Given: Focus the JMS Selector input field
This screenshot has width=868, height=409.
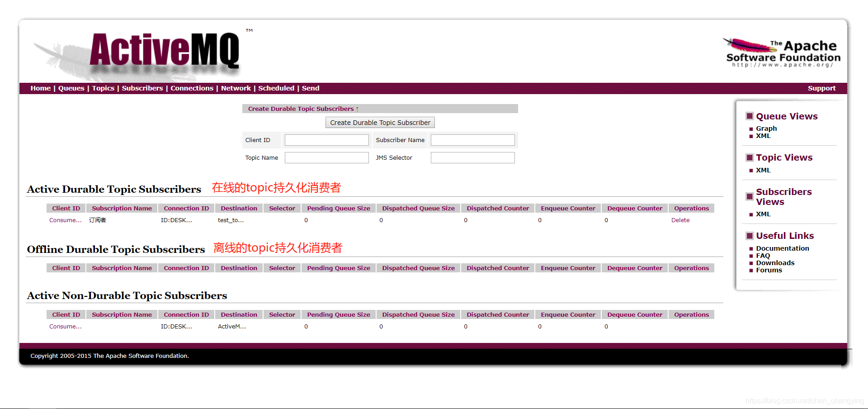Looking at the screenshot, I should click(473, 157).
